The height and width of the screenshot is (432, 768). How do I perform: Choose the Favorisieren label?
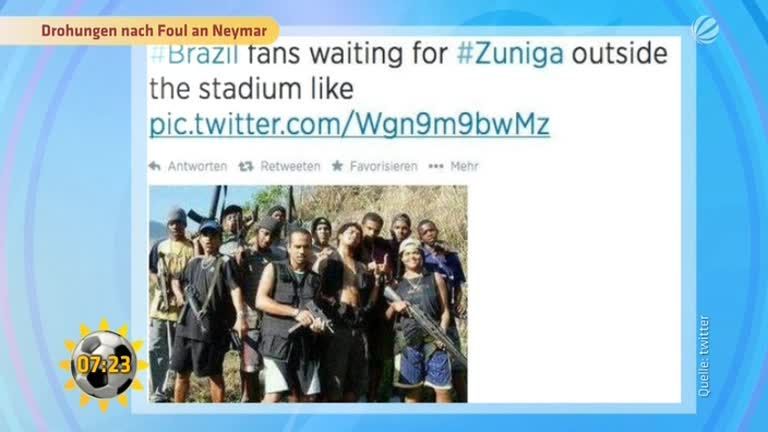[x=384, y=167]
